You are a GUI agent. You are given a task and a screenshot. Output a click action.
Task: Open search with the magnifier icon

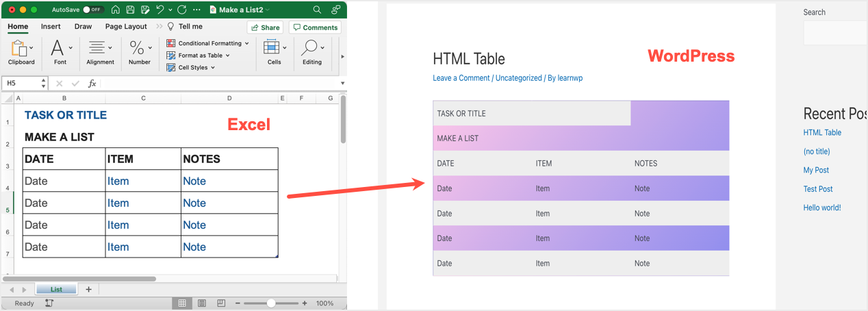(317, 10)
